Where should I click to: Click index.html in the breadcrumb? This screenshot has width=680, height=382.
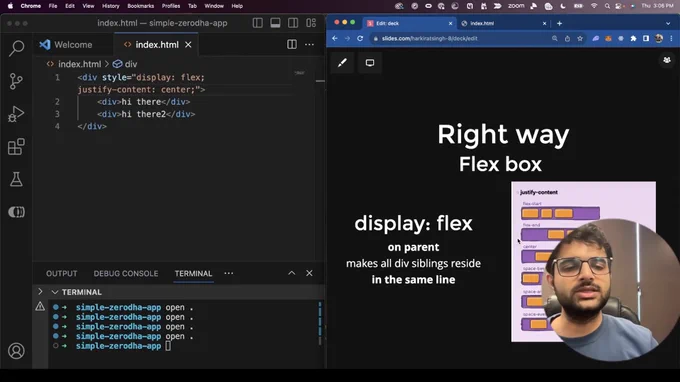tap(79, 64)
